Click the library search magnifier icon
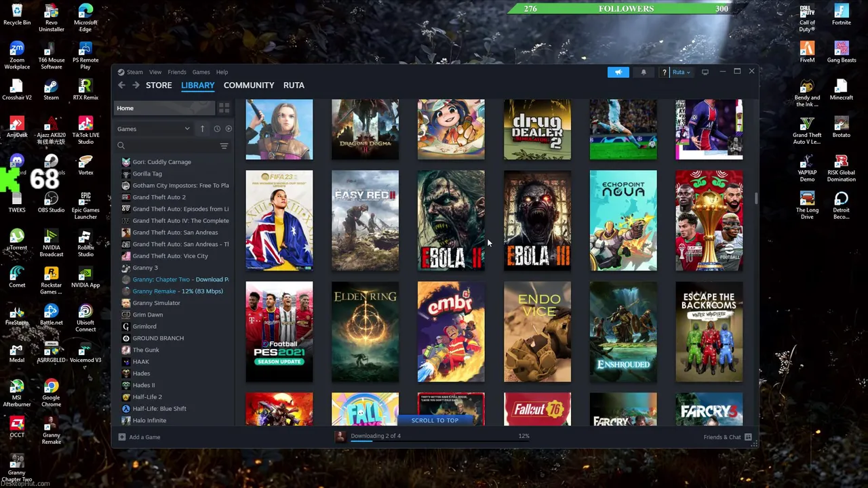The image size is (868, 488). point(121,146)
